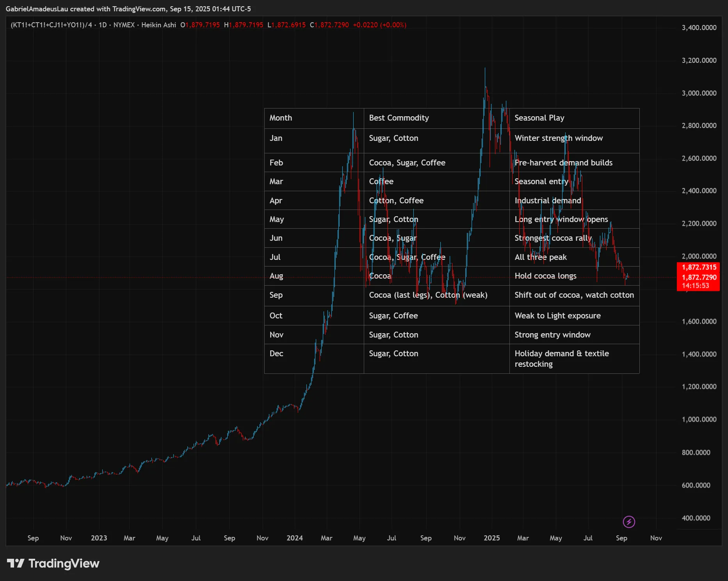Click the change value +0.0220 (+0.00%)
This screenshot has height=581, width=728.
click(x=379, y=25)
